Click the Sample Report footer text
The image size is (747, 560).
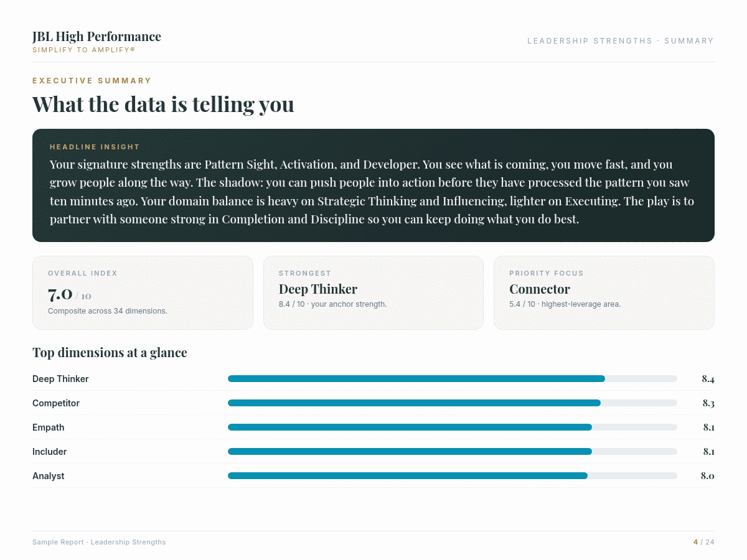click(99, 543)
